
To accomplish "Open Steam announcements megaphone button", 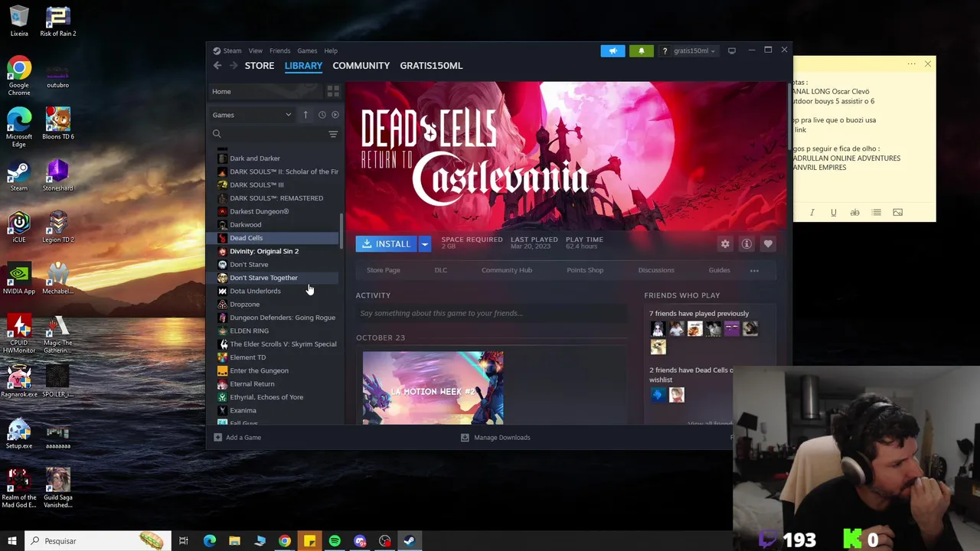I will coord(612,51).
